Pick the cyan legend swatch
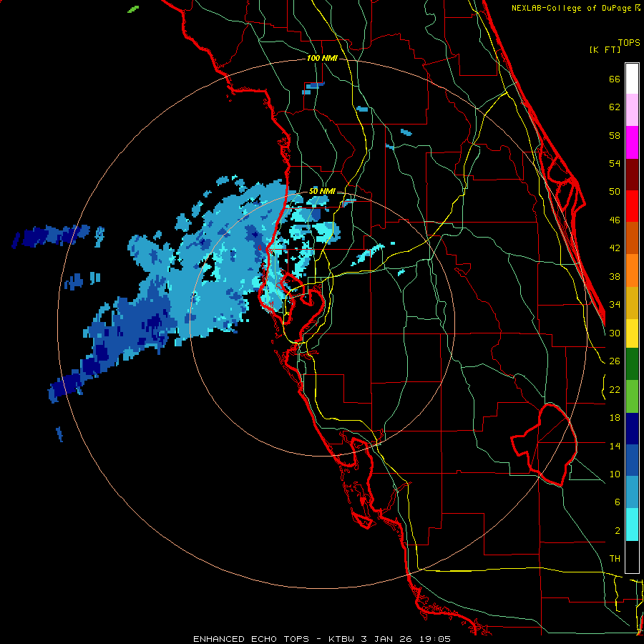Image resolution: width=644 pixels, height=644 pixels. pos(632,525)
